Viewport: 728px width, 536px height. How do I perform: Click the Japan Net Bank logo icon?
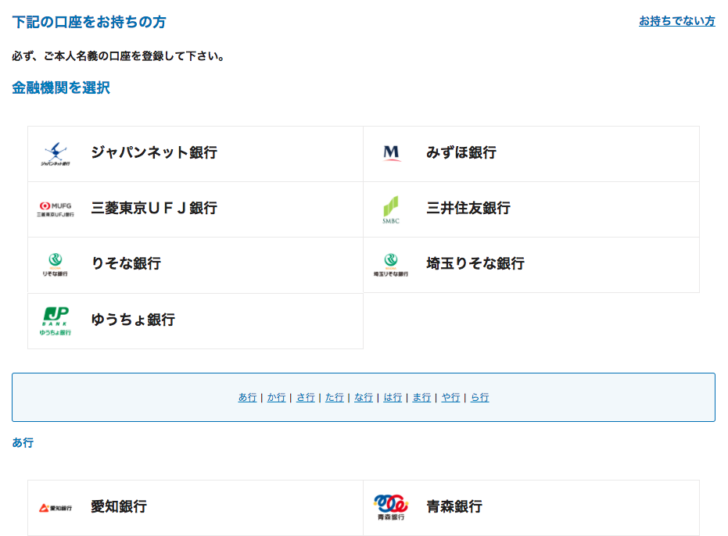[x=56, y=154]
